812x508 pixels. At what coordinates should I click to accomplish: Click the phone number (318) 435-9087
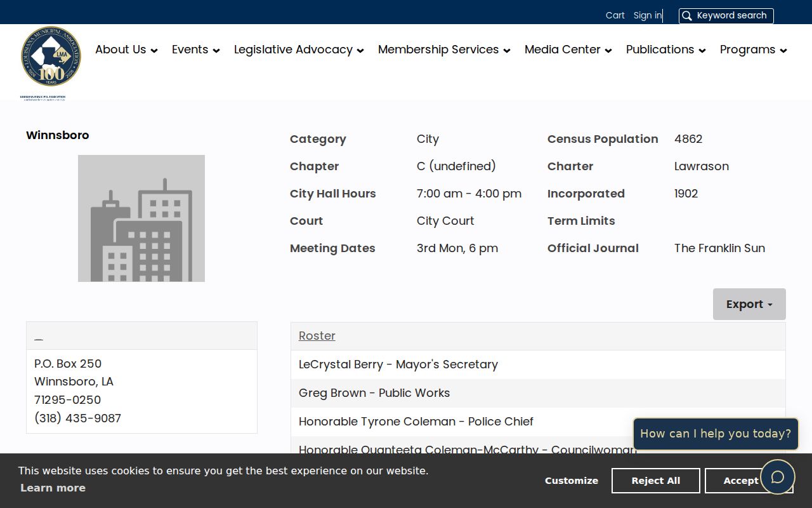click(x=77, y=418)
